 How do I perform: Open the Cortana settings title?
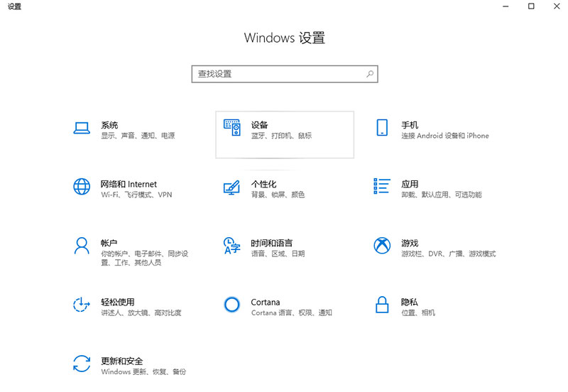(x=265, y=302)
